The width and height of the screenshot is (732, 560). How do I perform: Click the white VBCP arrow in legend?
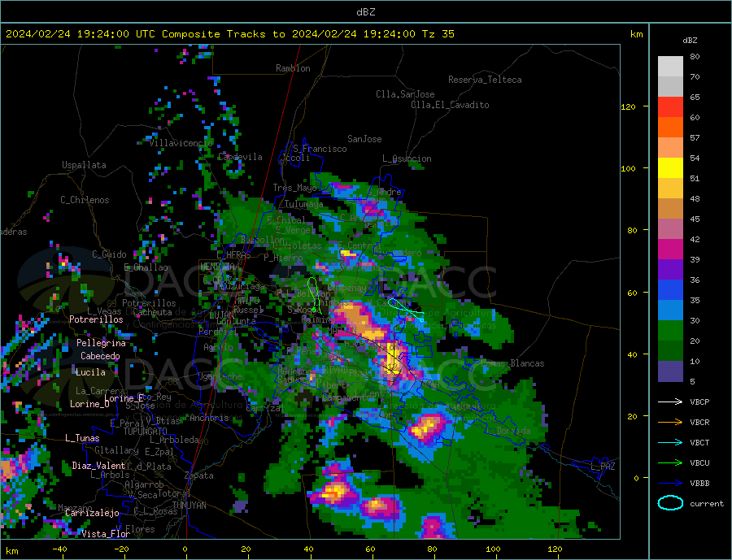tap(670, 402)
